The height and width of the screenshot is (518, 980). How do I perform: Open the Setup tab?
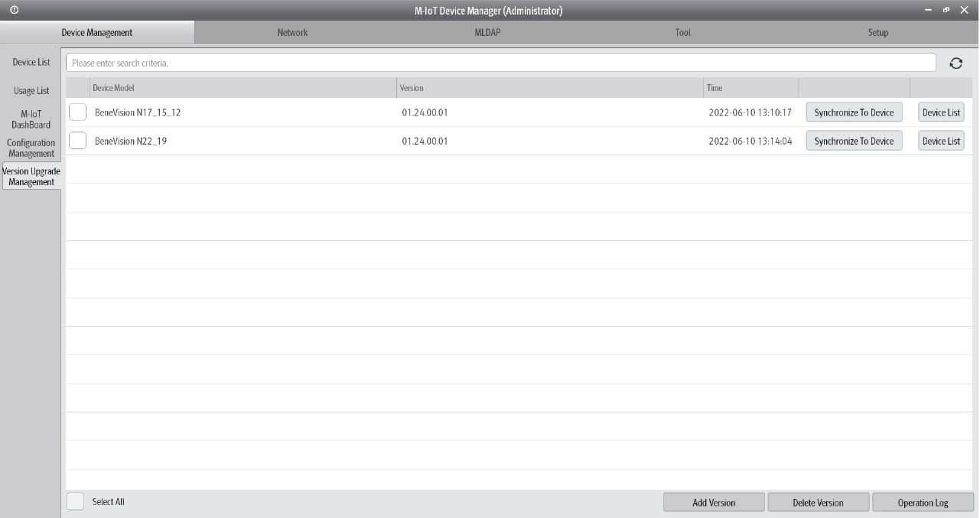coord(877,32)
